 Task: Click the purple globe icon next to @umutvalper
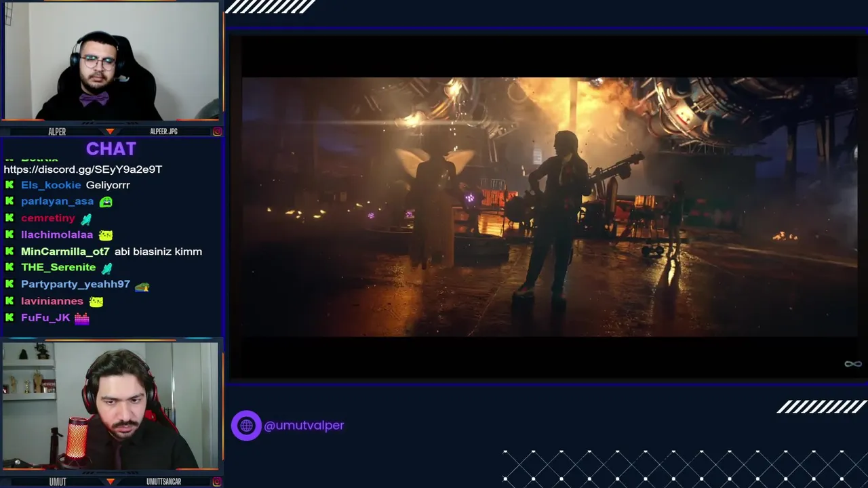[x=246, y=426]
